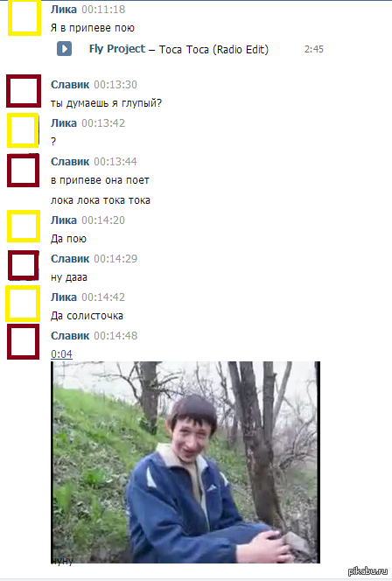Open Славик's name at 00:14:48
392x581 pixels.
[70, 336]
